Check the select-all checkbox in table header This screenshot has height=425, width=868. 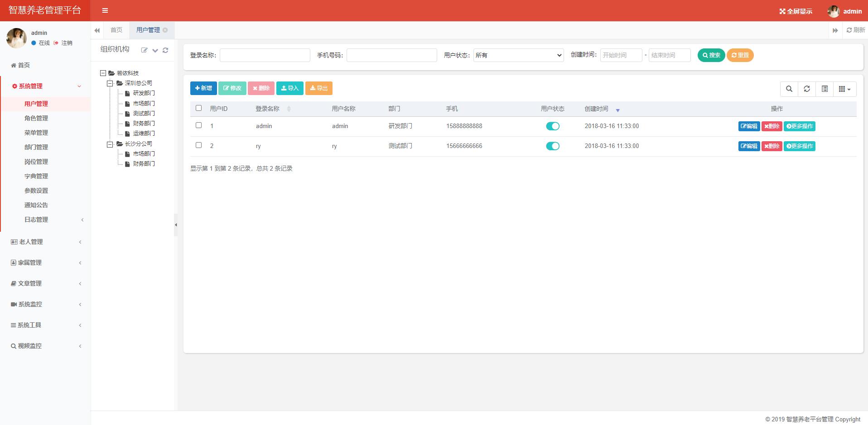point(198,108)
